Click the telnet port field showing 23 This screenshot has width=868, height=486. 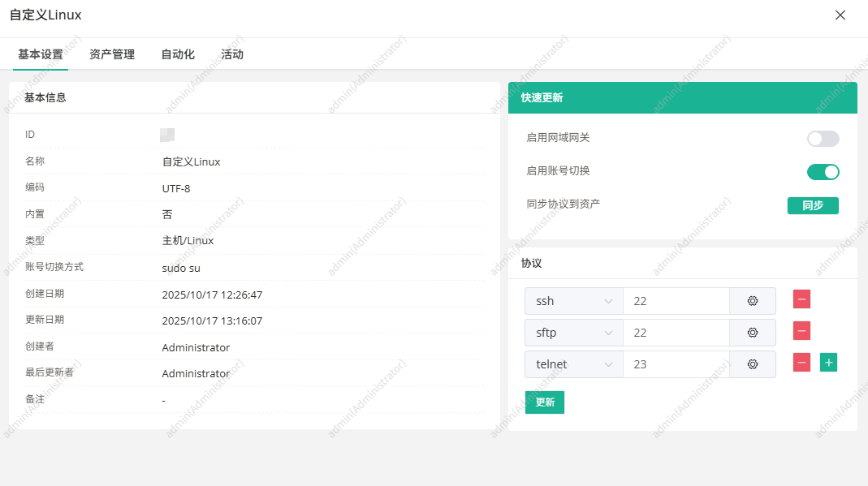676,364
